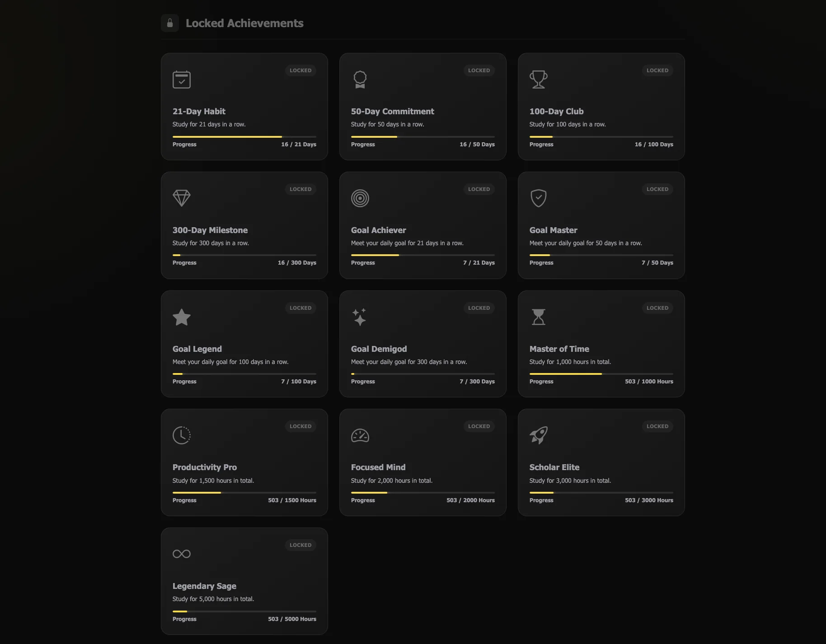Click "Study for 50 days in a row."
Screen dimensions: 826x644
(x=388, y=124)
